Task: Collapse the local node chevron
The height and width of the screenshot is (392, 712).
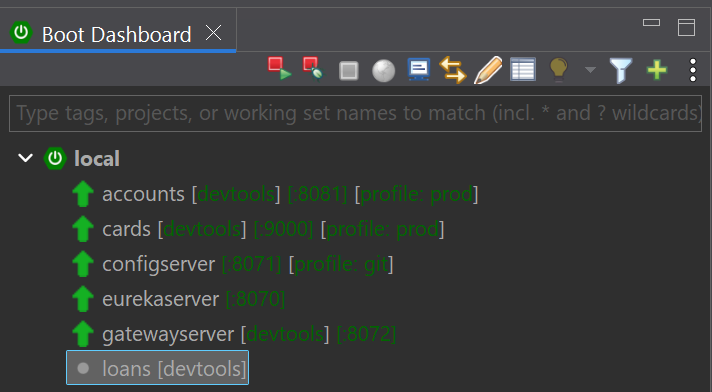Action: pyautogui.click(x=25, y=158)
